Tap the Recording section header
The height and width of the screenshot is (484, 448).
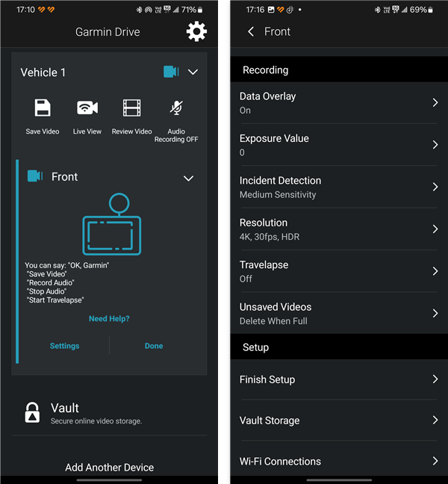click(339, 69)
